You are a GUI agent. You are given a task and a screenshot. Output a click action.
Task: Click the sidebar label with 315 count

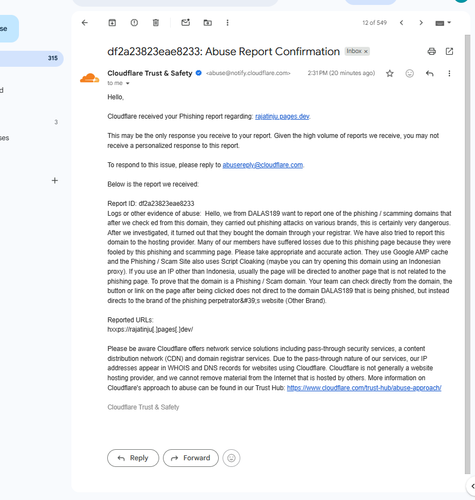click(x=32, y=58)
